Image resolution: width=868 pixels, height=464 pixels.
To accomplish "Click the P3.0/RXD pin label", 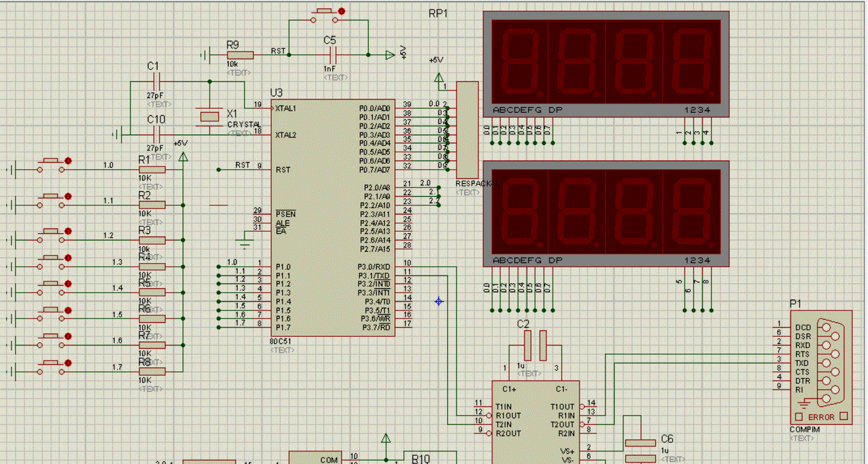I will (x=373, y=267).
